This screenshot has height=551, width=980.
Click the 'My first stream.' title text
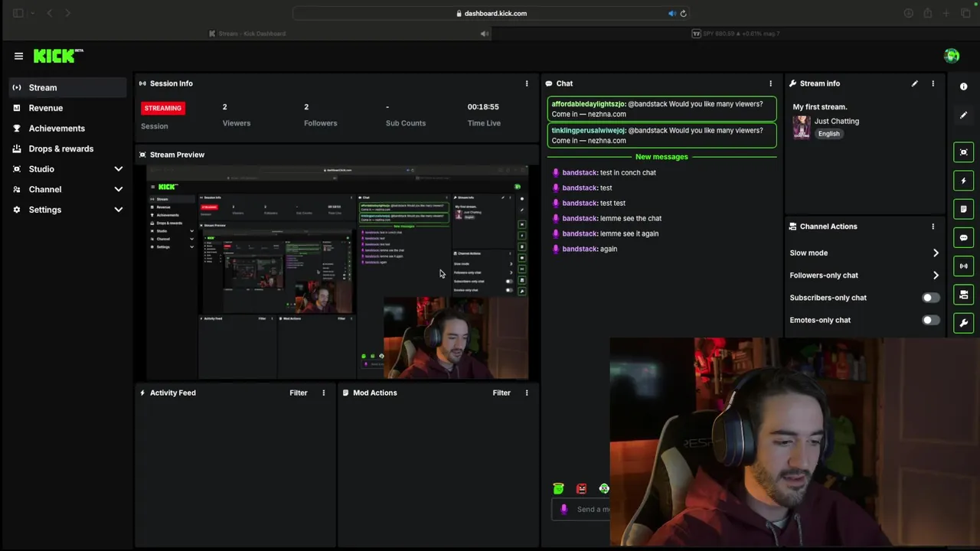(x=820, y=107)
